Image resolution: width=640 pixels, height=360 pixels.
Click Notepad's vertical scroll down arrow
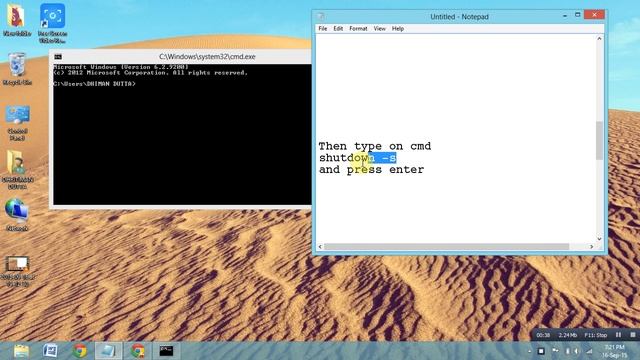point(599,239)
